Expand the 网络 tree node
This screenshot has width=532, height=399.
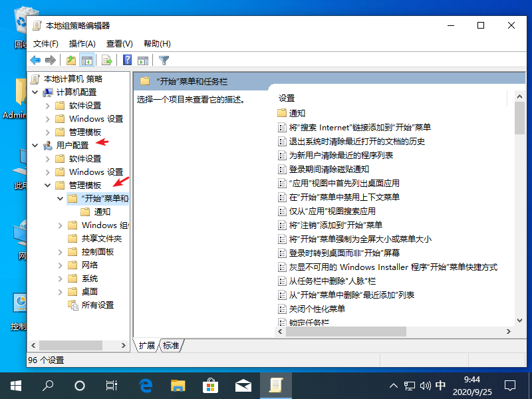click(61, 265)
